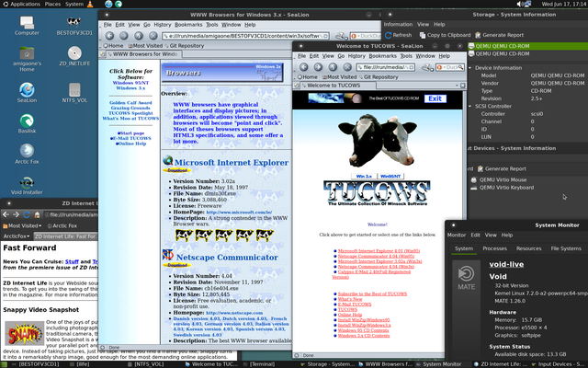588x368 pixels.
Task: Click Generate Report in Storage window
Action: [499, 35]
